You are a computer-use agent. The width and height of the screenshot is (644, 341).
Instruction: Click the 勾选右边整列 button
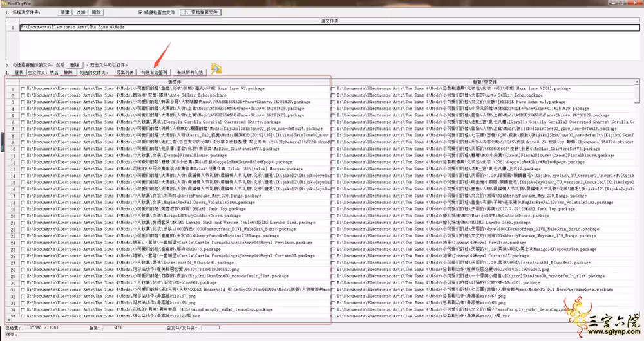coord(155,73)
